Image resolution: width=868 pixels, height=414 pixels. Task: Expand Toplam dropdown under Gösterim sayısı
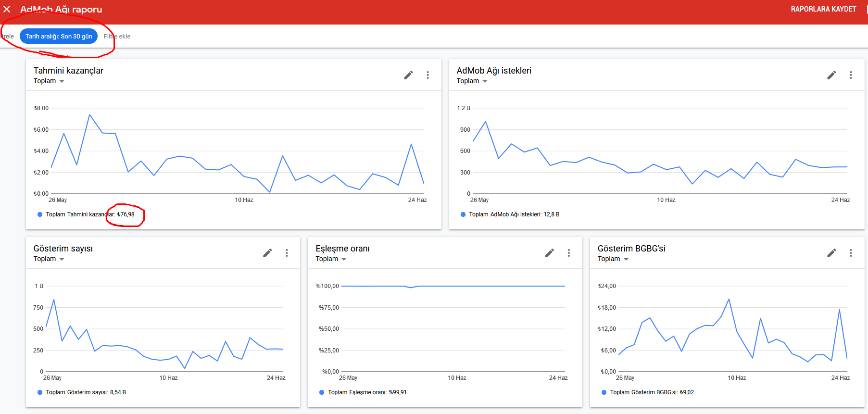tap(49, 259)
